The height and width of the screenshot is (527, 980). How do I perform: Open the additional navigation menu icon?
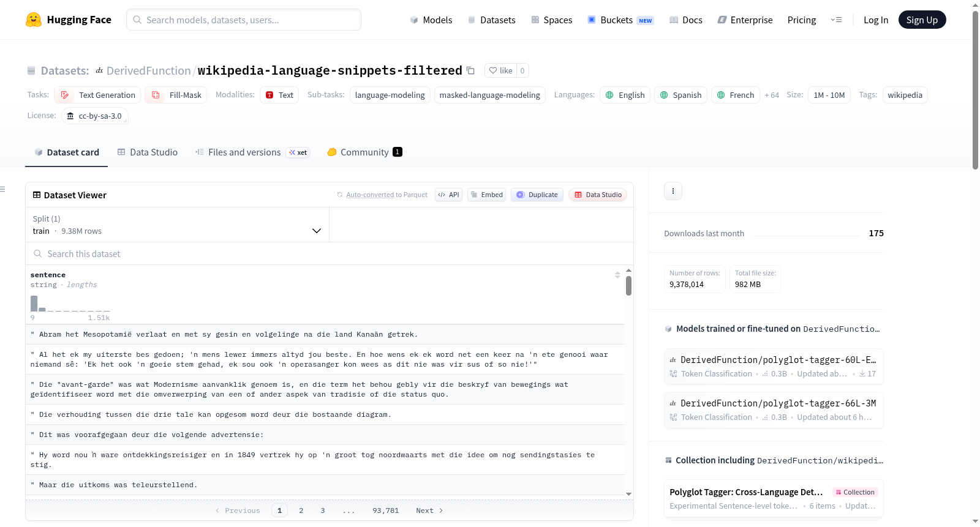836,20
